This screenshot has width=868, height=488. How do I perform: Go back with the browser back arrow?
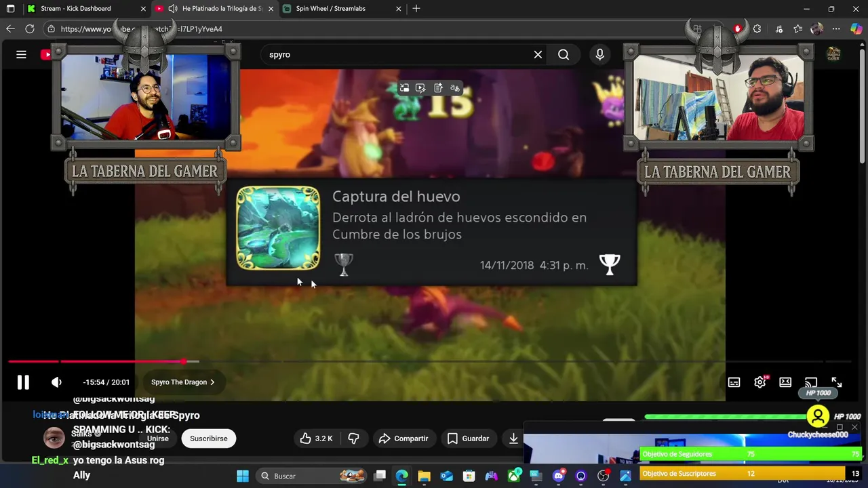(10, 29)
